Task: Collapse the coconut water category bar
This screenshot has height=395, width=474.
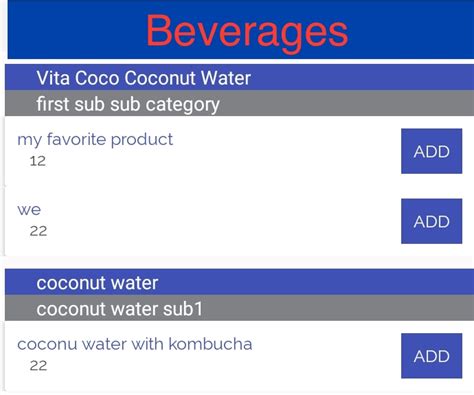Action: 239,282
